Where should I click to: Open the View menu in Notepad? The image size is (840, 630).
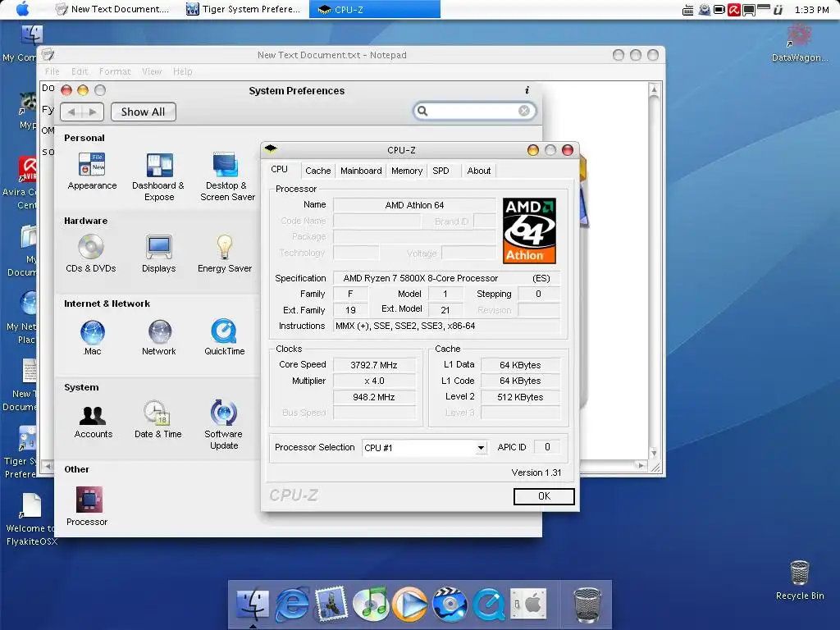coord(152,71)
